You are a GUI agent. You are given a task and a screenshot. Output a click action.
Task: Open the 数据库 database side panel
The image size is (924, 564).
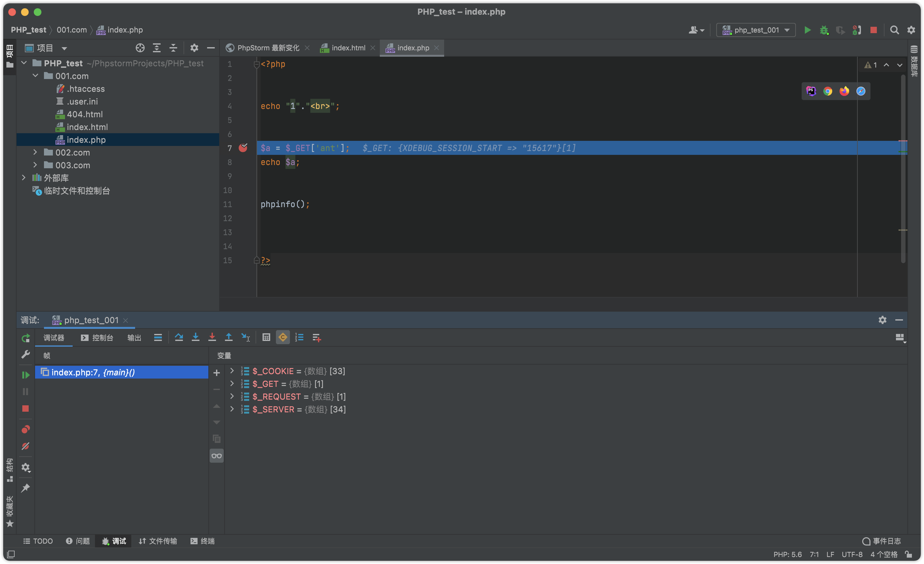tap(914, 61)
